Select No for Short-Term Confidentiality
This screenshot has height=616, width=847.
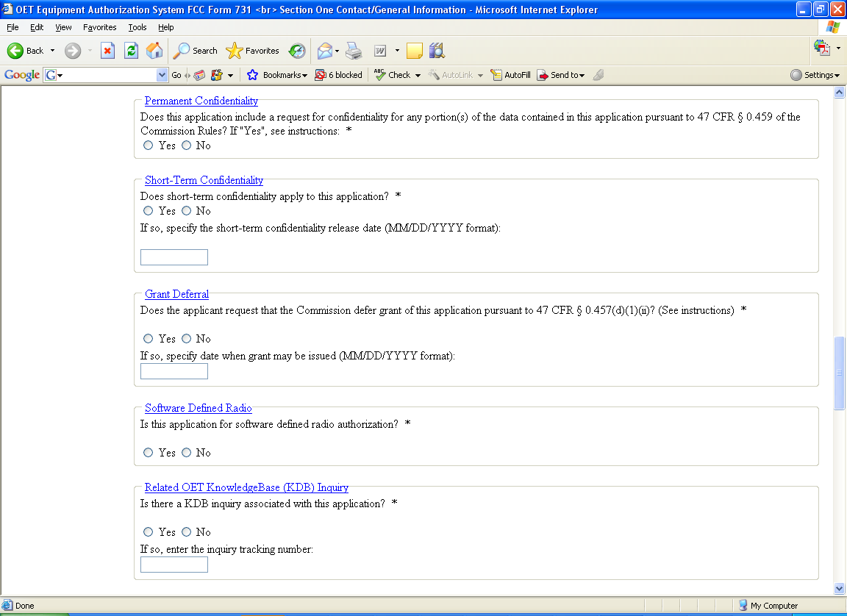pyautogui.click(x=187, y=211)
